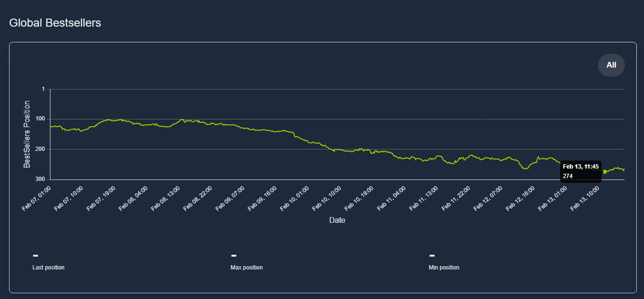Image resolution: width=644 pixels, height=299 pixels.
Task: Click the Feb 07, 01:00 axis label
Action: point(36,199)
